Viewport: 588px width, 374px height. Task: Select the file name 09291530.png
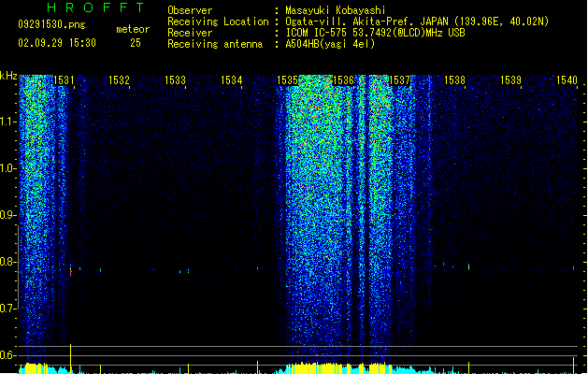[x=51, y=24]
